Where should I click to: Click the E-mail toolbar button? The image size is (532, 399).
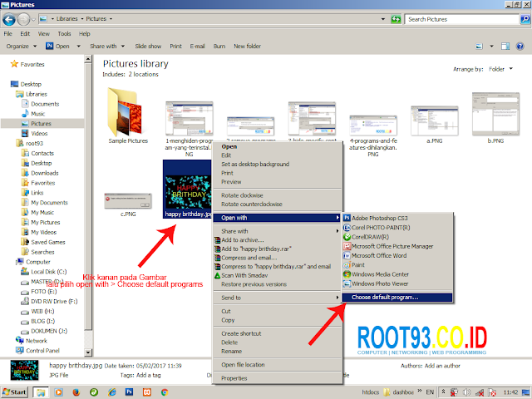pyautogui.click(x=197, y=47)
